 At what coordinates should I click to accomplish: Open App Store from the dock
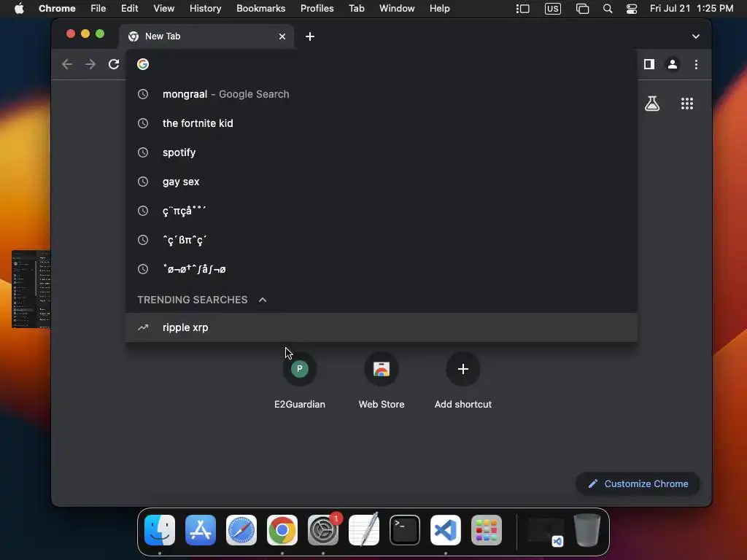coord(201,530)
